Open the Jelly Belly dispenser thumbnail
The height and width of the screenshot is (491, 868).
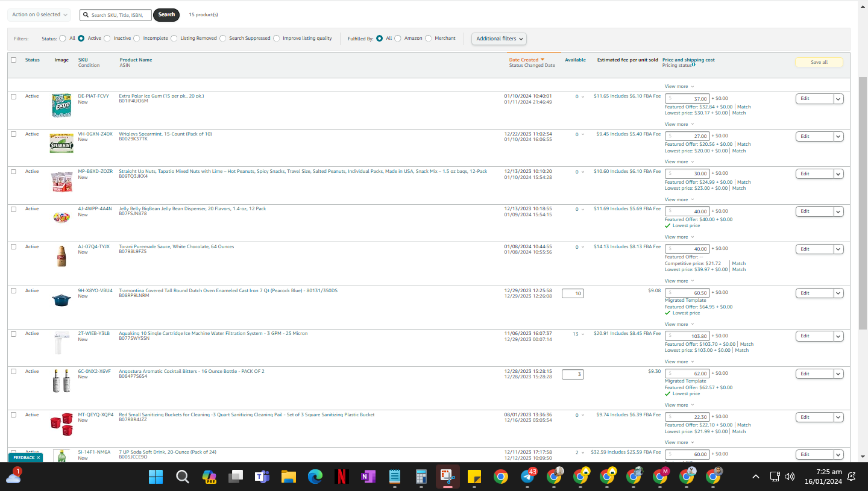[61, 217]
